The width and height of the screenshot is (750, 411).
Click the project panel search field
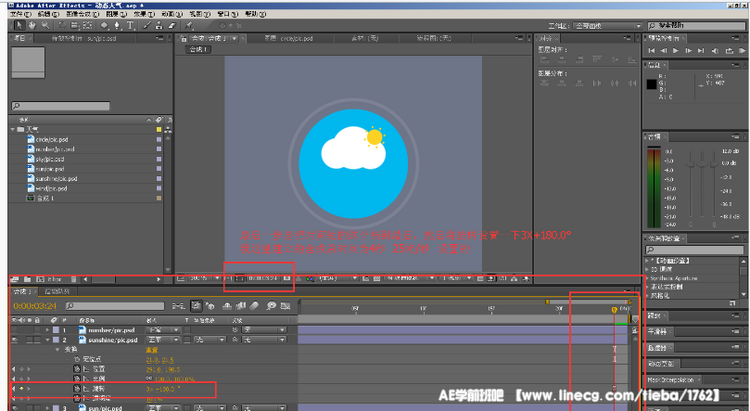pyautogui.click(x=61, y=106)
